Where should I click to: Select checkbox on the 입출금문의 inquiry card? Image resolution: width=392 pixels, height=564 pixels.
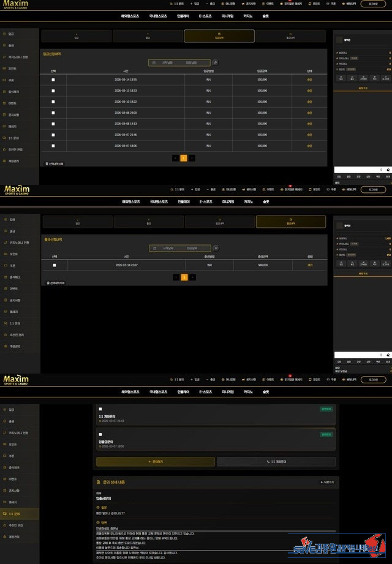pos(100,435)
